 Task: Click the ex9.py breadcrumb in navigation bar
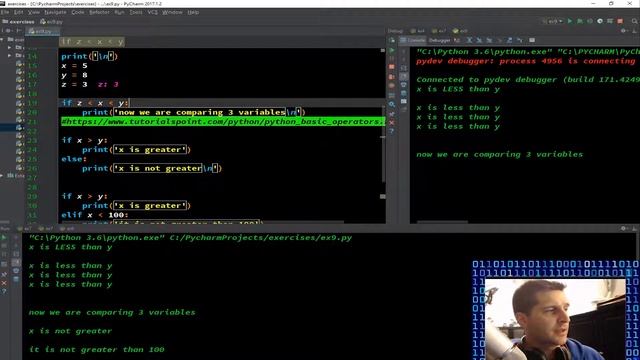coord(51,22)
